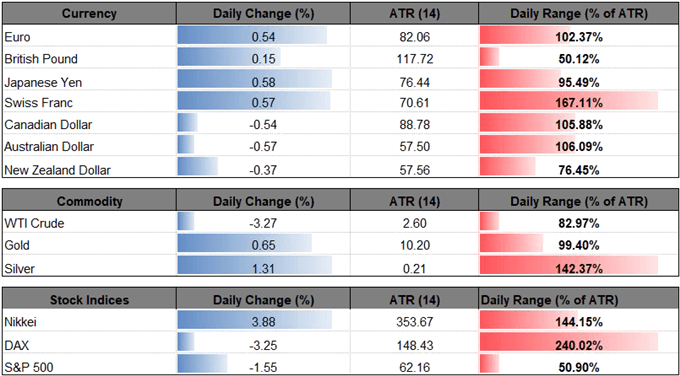Select the British Pound ATR value 117.72
The height and width of the screenshot is (376, 680).
415,59
